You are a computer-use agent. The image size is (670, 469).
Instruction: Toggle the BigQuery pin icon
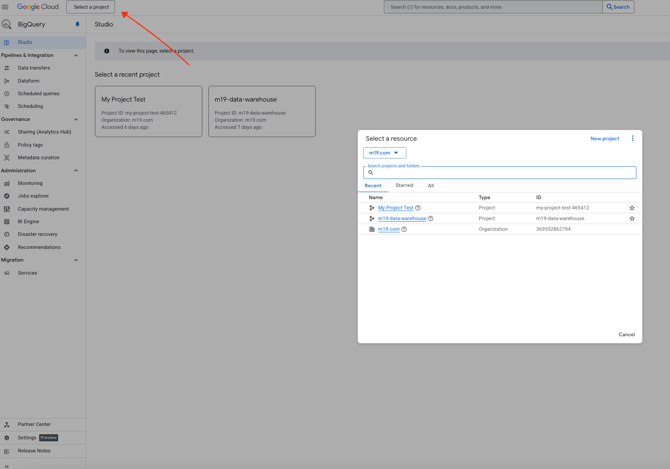77,24
